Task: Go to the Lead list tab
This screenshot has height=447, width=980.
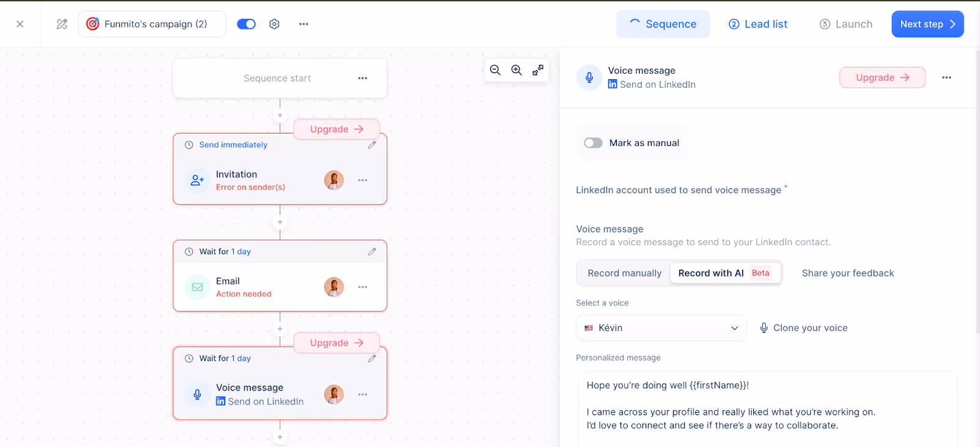Action: 758,24
